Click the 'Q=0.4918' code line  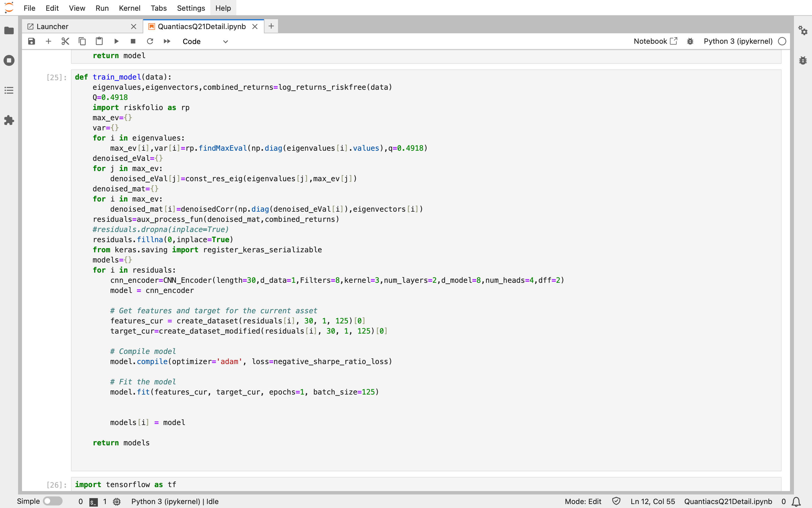[x=110, y=97]
